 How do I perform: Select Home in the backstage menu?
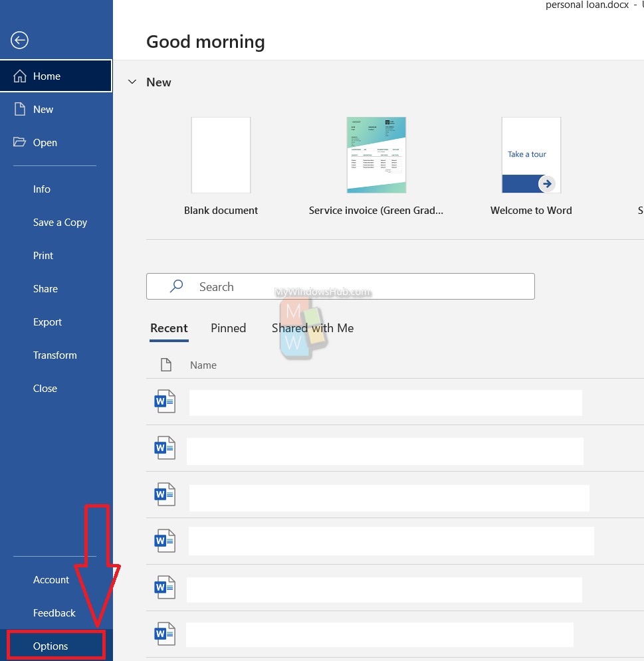(56, 76)
